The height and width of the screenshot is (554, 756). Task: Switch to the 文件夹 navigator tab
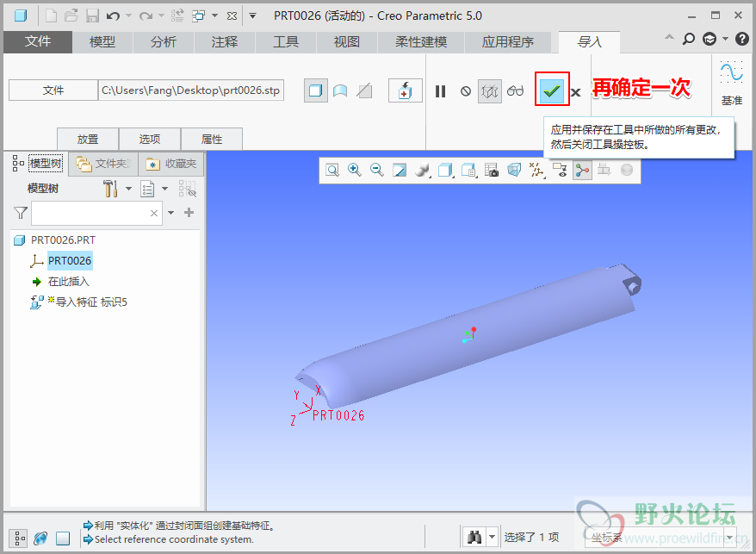tap(103, 164)
